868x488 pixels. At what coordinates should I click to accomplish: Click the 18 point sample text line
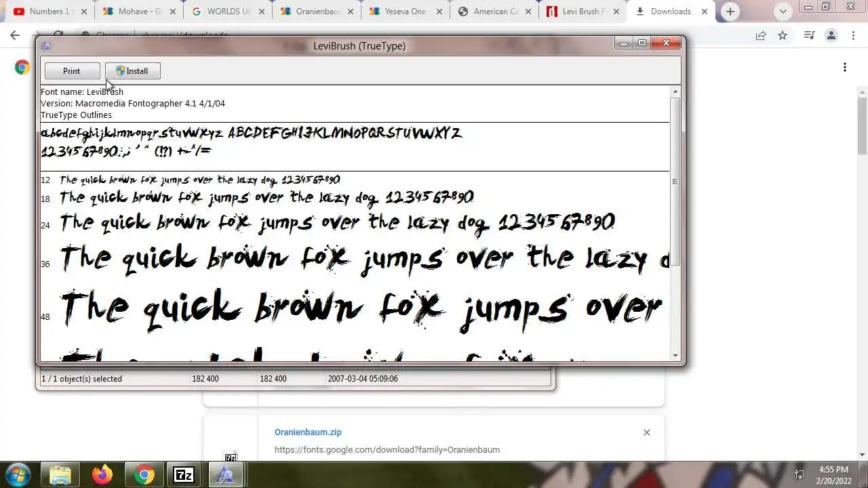click(267, 198)
